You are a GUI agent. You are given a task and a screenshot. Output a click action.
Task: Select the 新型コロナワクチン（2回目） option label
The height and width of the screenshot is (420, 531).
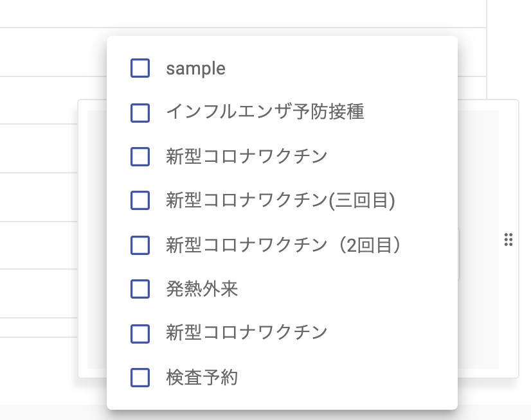(x=283, y=245)
